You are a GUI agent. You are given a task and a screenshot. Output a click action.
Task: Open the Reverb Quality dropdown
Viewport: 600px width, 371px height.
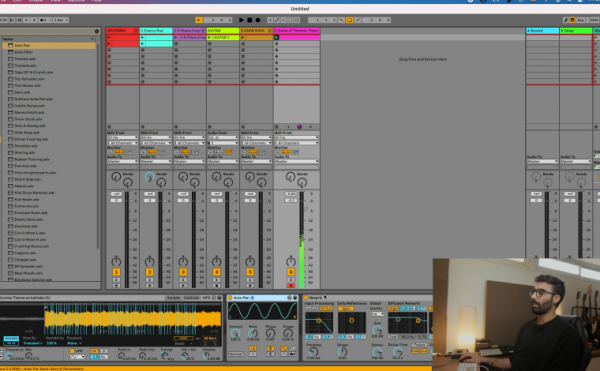click(377, 314)
